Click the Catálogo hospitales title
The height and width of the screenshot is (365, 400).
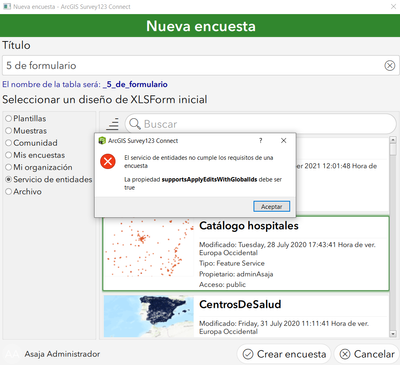(x=249, y=226)
